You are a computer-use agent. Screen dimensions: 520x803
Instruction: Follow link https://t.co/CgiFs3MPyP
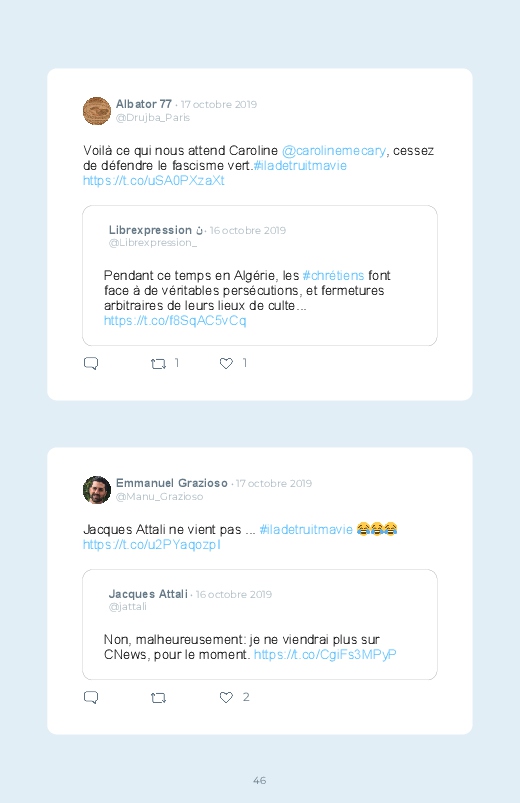click(x=325, y=655)
